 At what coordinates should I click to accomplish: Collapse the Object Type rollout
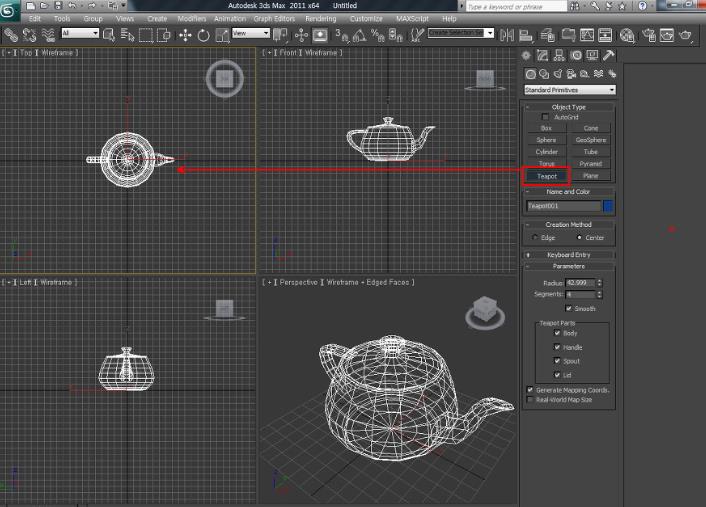[x=569, y=107]
